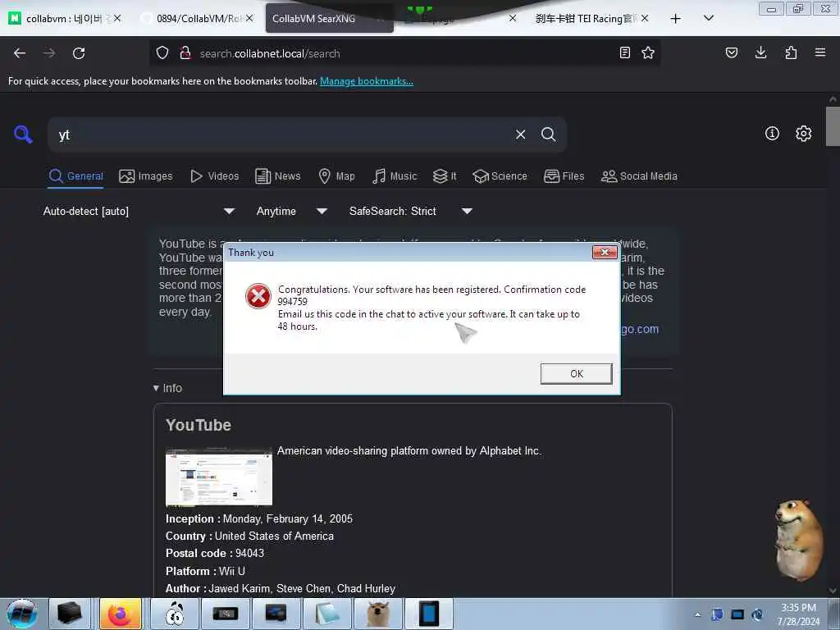Switch to the It category
Image resolution: width=840 pixels, height=630 pixels.
tap(445, 176)
